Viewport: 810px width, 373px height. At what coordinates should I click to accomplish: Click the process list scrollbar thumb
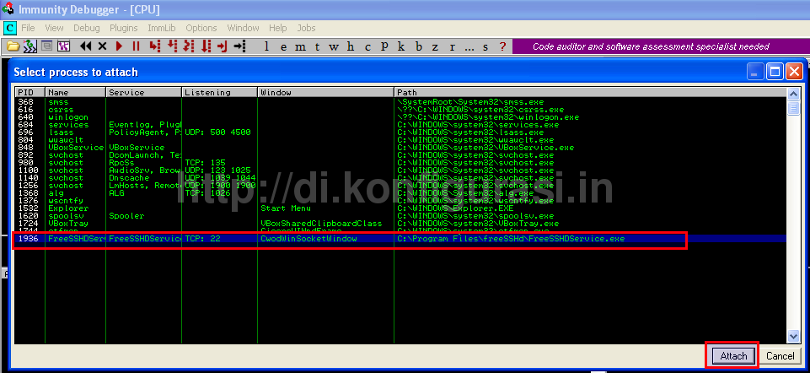pos(794,108)
